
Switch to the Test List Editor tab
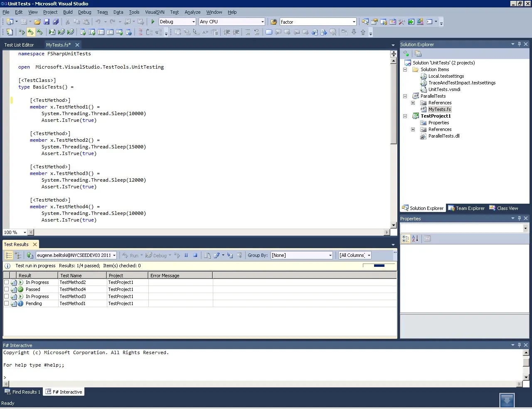click(x=19, y=44)
